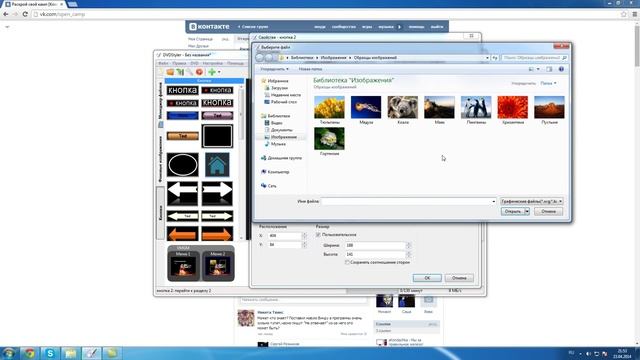
Task: Enable Сохранять соотношение сторон checkbox
Action: (347, 262)
